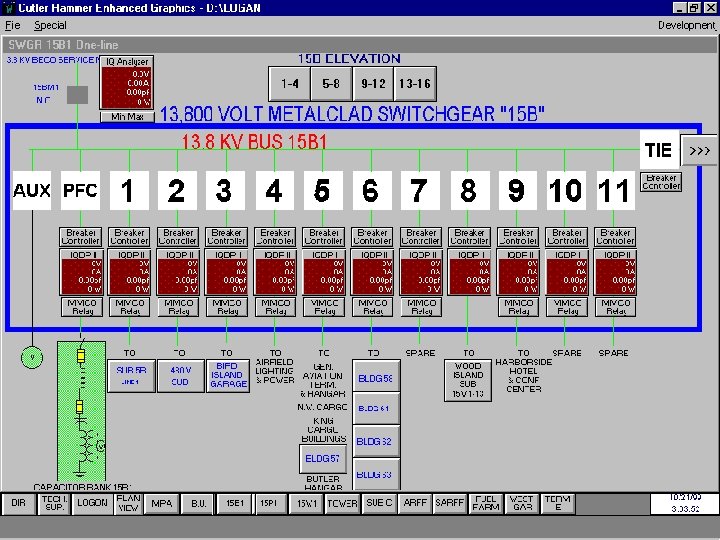Screen dimensions: 720x540
Task: Open the 15E1 switchgear screen
Action: 235,503
